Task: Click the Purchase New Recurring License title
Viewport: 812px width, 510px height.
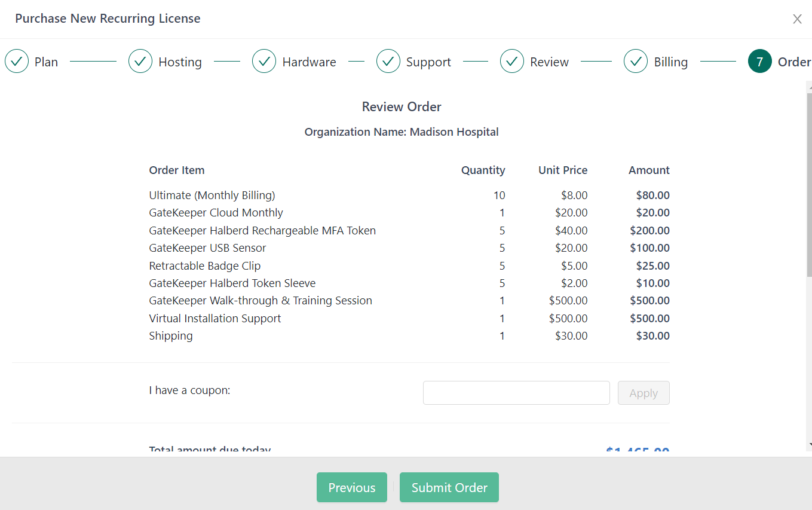Action: (108, 19)
